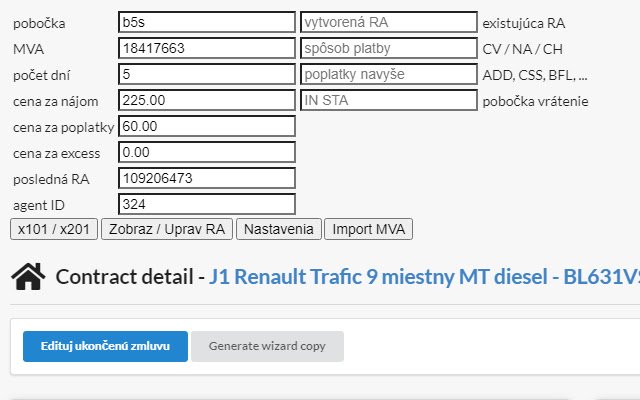Viewport: 640px width, 400px height.
Task: Click the počet dní input field
Action: coord(207,74)
